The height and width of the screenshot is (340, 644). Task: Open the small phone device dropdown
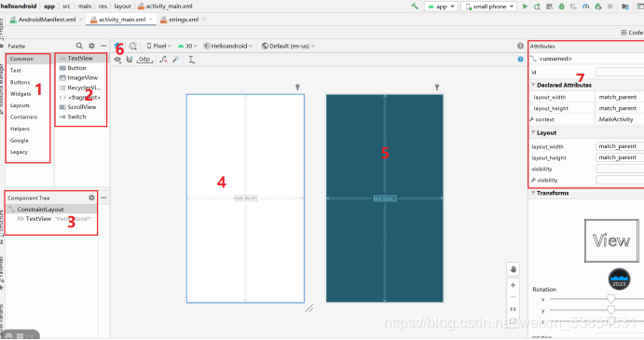pyautogui.click(x=488, y=7)
